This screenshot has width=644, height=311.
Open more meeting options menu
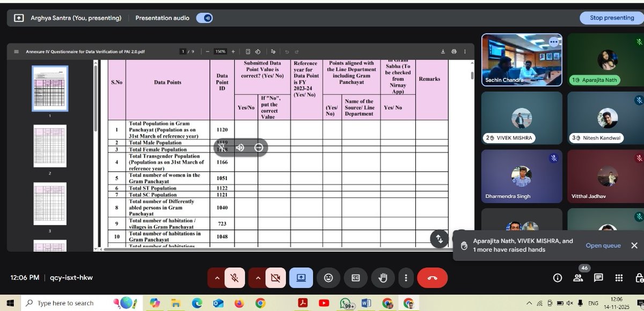pos(406,278)
